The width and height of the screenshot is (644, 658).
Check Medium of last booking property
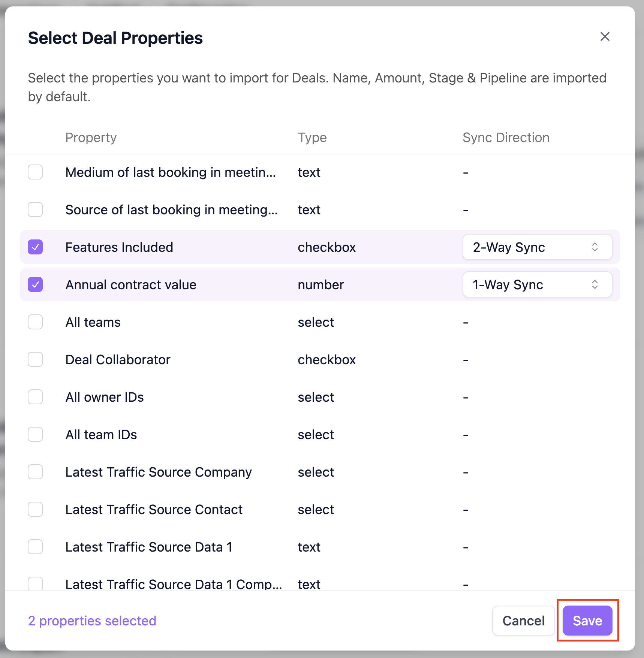[35, 172]
